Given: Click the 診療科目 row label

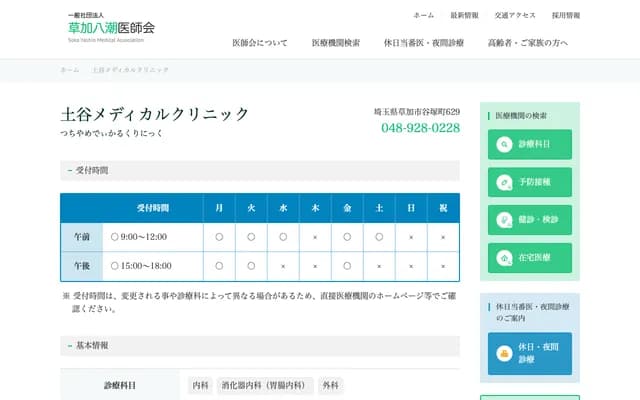Looking at the screenshot, I should tap(120, 385).
